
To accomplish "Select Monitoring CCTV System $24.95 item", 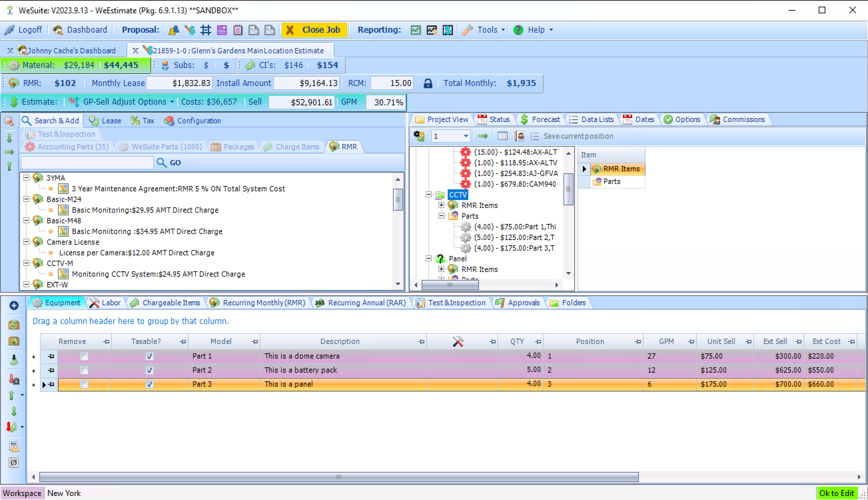I will [x=159, y=274].
